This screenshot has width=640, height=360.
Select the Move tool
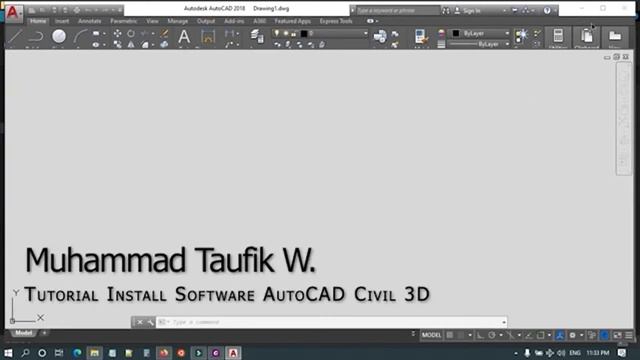coord(118,33)
